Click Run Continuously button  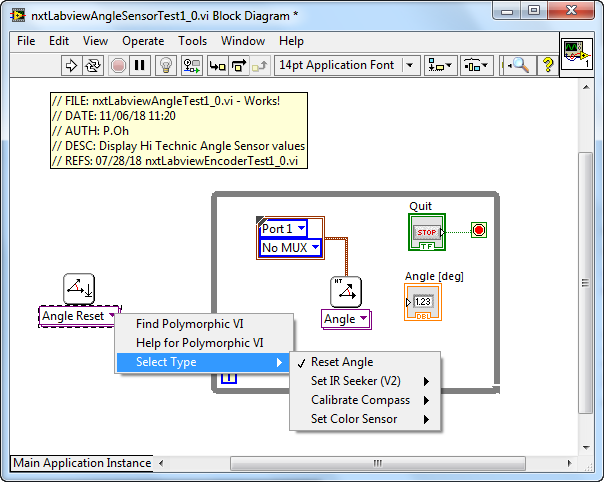click(x=93, y=65)
